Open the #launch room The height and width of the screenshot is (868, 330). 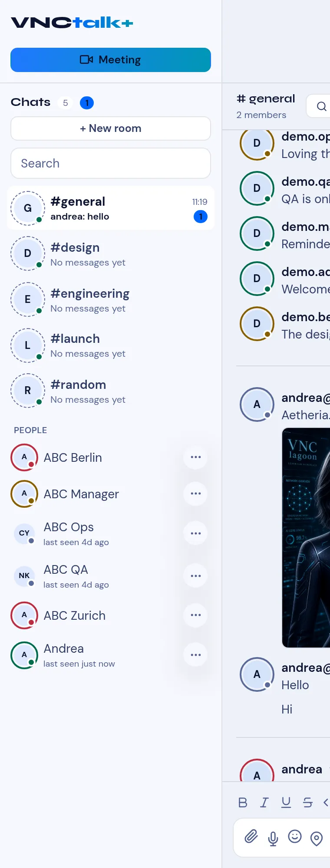[111, 345]
